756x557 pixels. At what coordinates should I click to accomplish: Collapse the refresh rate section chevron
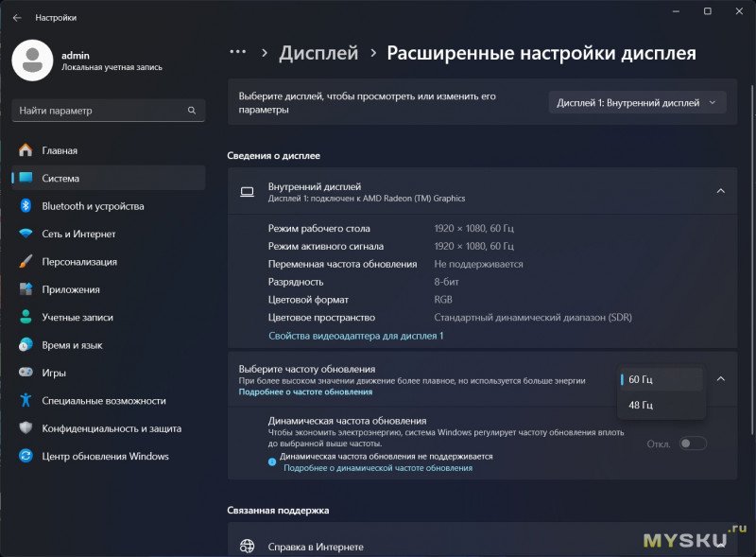coord(720,378)
